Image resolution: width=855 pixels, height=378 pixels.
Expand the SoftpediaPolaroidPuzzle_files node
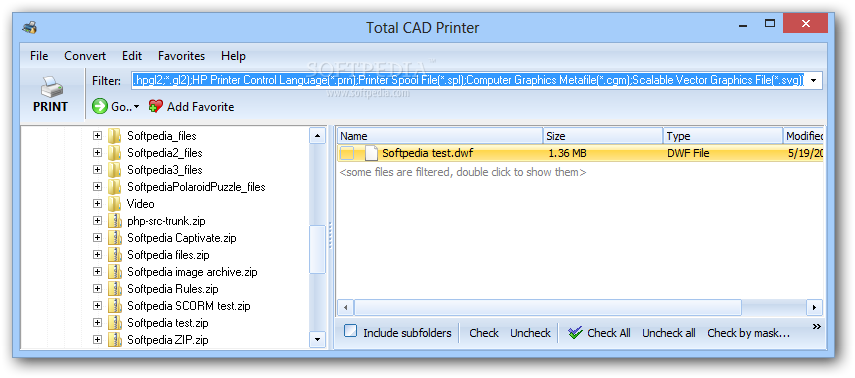tap(97, 187)
